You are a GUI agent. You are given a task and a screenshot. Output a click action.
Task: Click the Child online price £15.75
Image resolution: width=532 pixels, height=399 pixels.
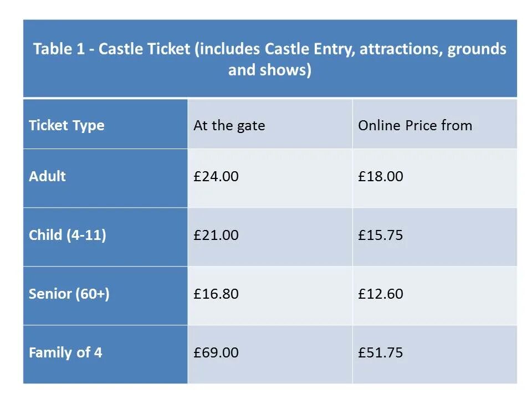381,235
